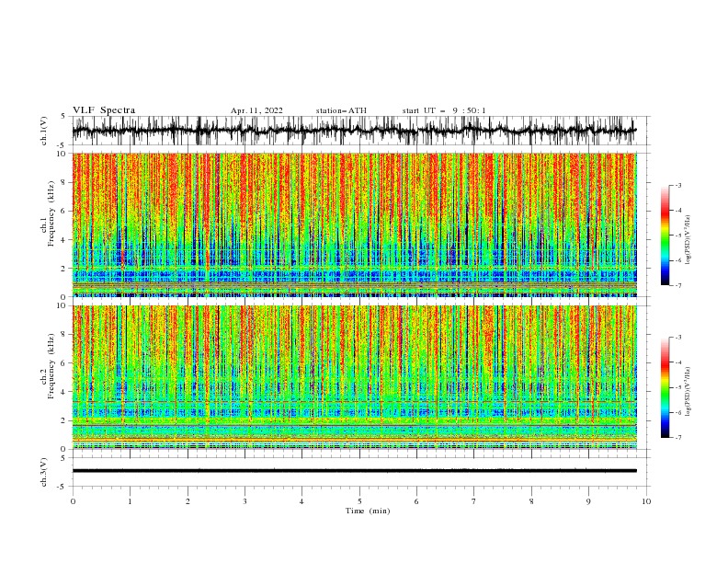The width and height of the screenshot is (728, 563).
Task: Click the "Time (min)" axis label
Action: click(x=368, y=511)
